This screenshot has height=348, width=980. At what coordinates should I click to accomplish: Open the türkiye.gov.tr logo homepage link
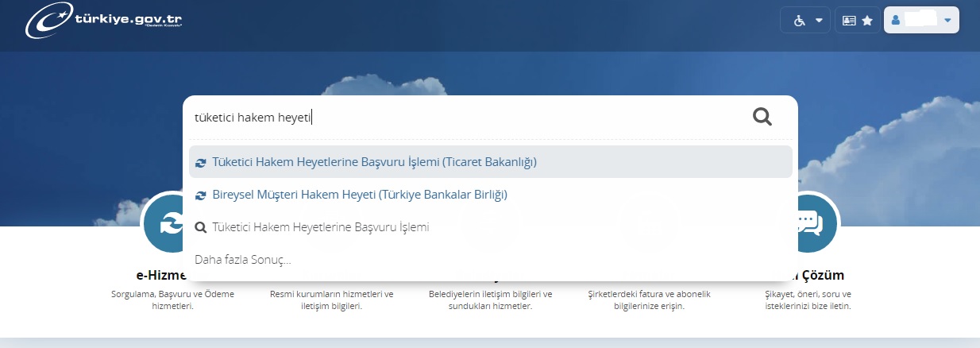pos(104,21)
